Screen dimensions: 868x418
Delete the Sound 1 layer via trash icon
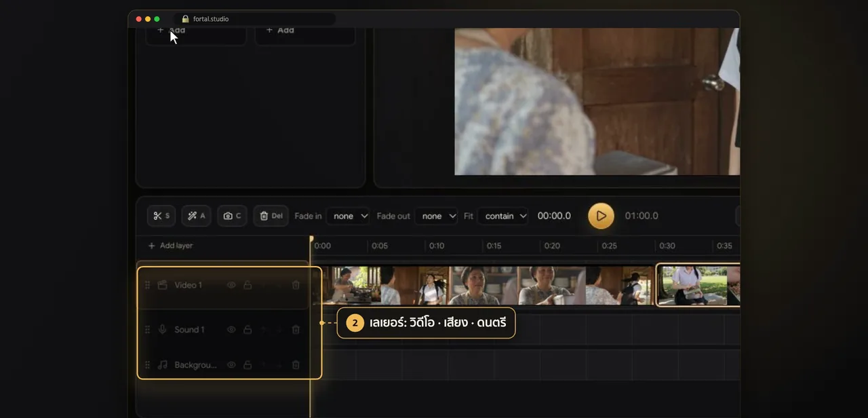[296, 329]
